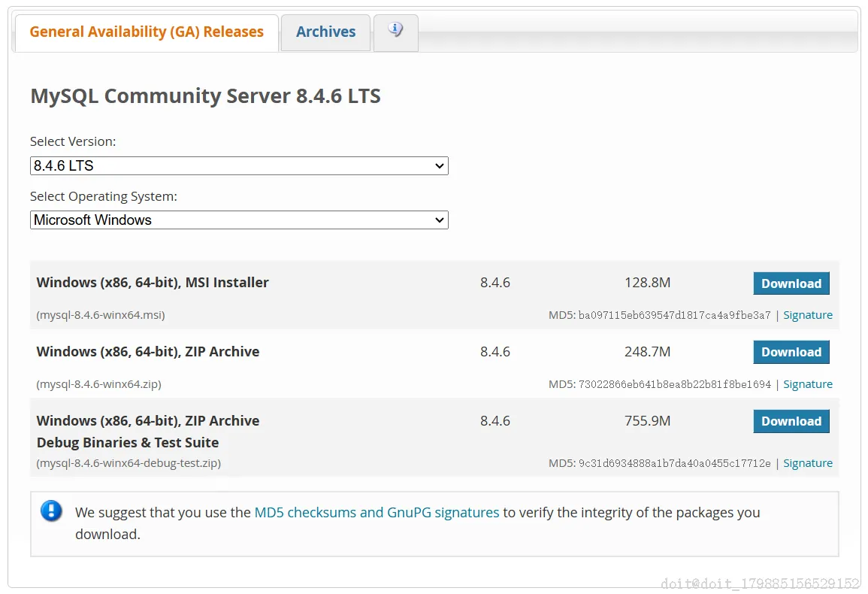This screenshot has width=868, height=594.
Task: Follow MD5 checksums and GnuPG signatures link
Action: pyautogui.click(x=377, y=513)
